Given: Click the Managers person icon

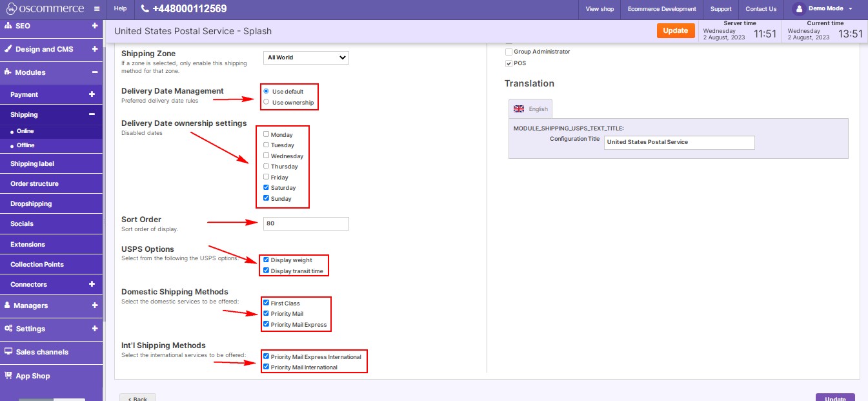Looking at the screenshot, I should (8, 305).
